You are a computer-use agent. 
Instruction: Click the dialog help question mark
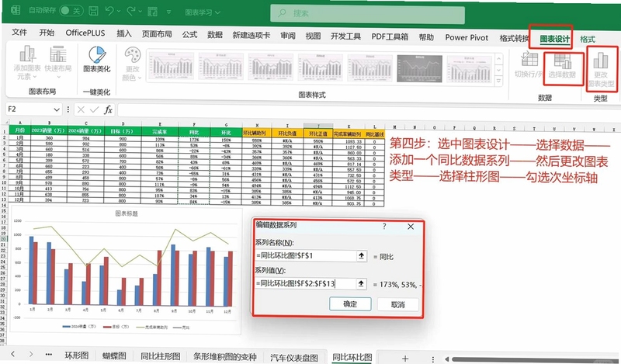point(384,226)
